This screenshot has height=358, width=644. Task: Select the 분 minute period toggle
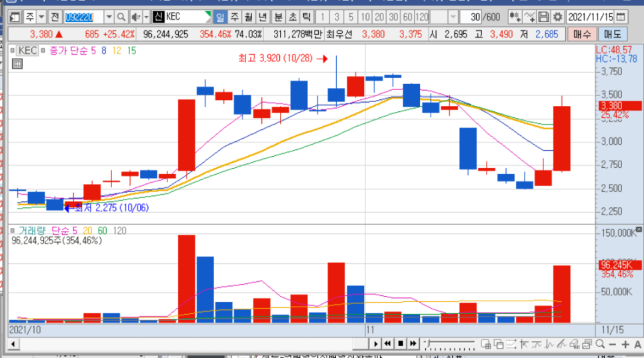click(x=279, y=17)
